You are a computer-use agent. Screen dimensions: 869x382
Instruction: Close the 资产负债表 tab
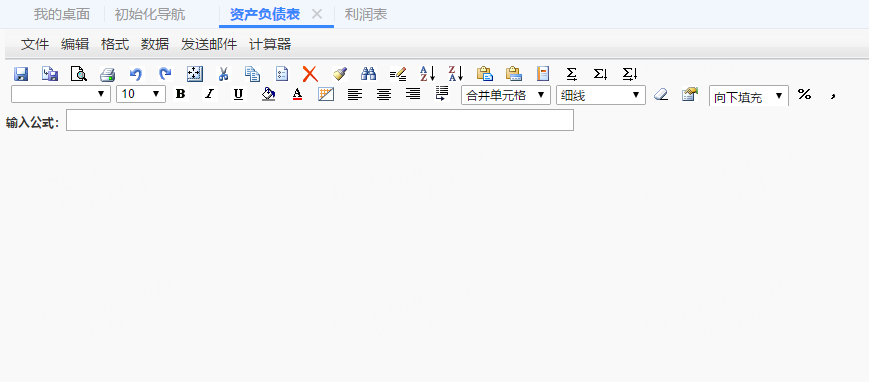(317, 14)
